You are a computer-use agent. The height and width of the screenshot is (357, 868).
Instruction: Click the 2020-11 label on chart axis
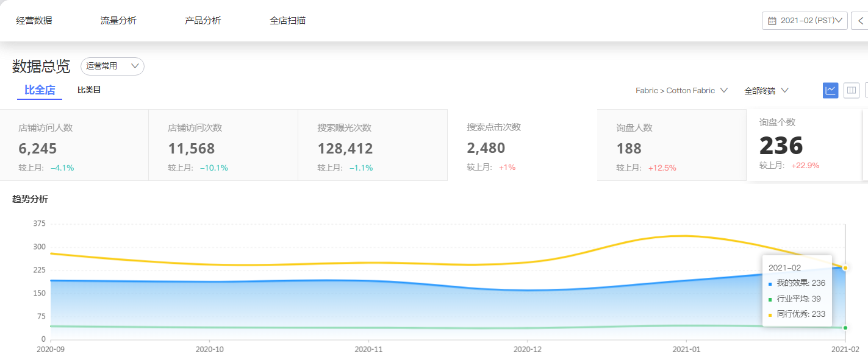368,350
